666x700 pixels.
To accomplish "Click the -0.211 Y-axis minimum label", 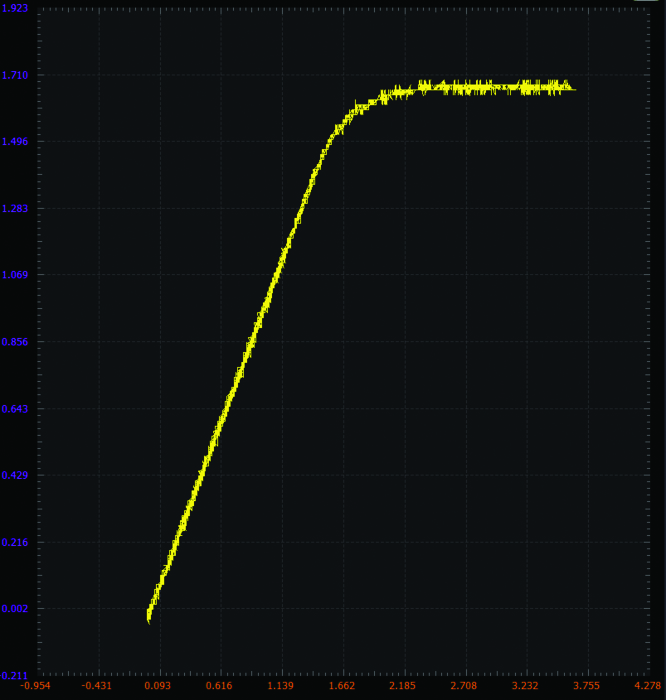I will (15, 675).
